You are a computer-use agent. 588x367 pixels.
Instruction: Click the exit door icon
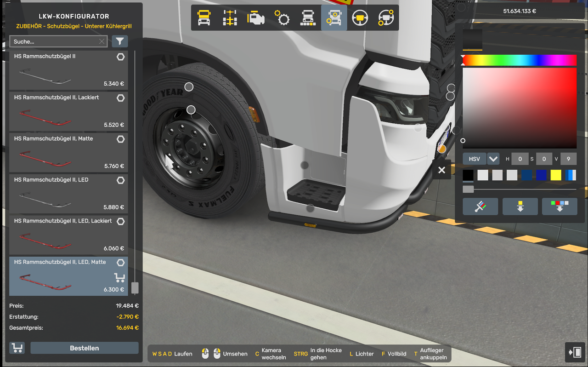(x=575, y=352)
